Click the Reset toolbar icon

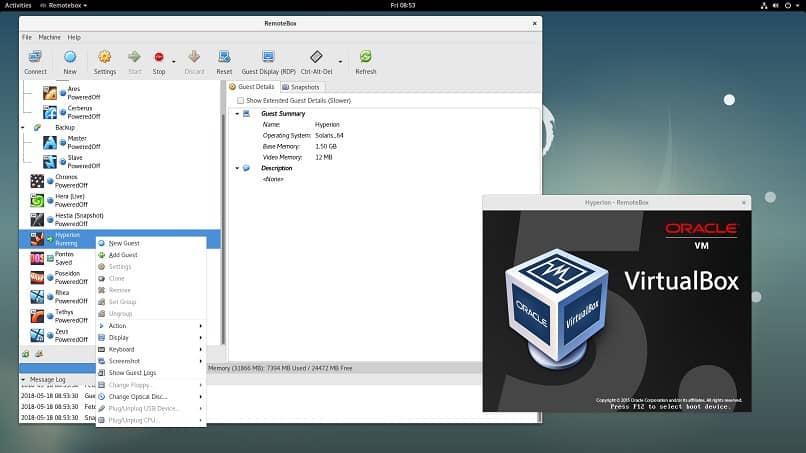click(224, 57)
